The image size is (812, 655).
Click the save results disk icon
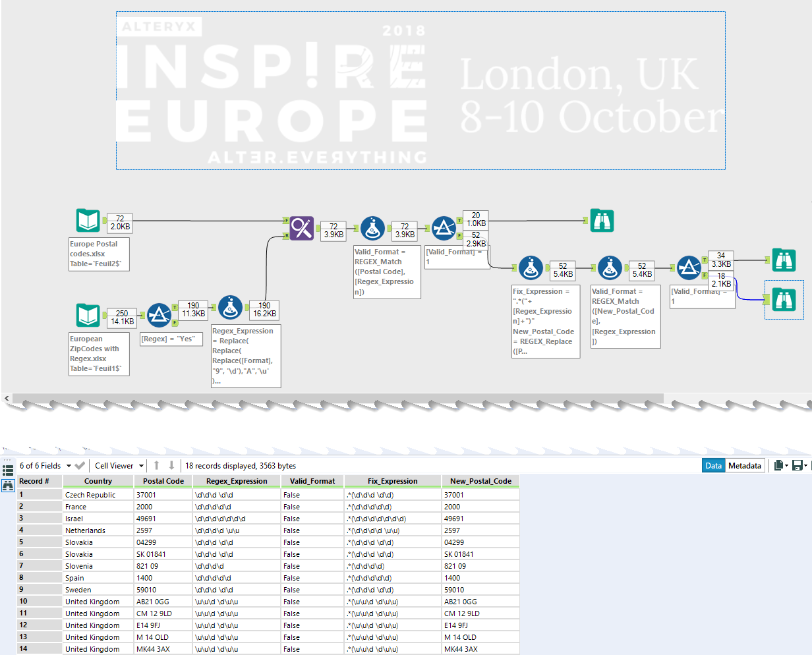click(x=798, y=465)
